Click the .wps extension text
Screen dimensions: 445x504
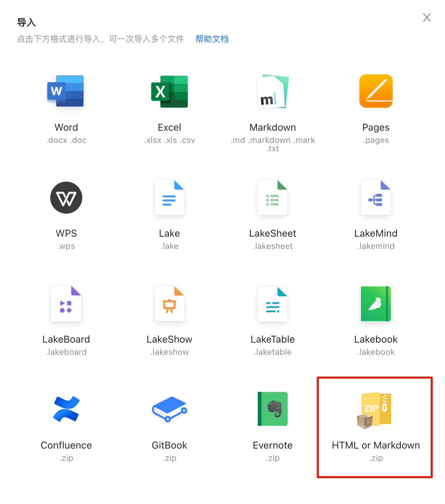click(x=66, y=246)
